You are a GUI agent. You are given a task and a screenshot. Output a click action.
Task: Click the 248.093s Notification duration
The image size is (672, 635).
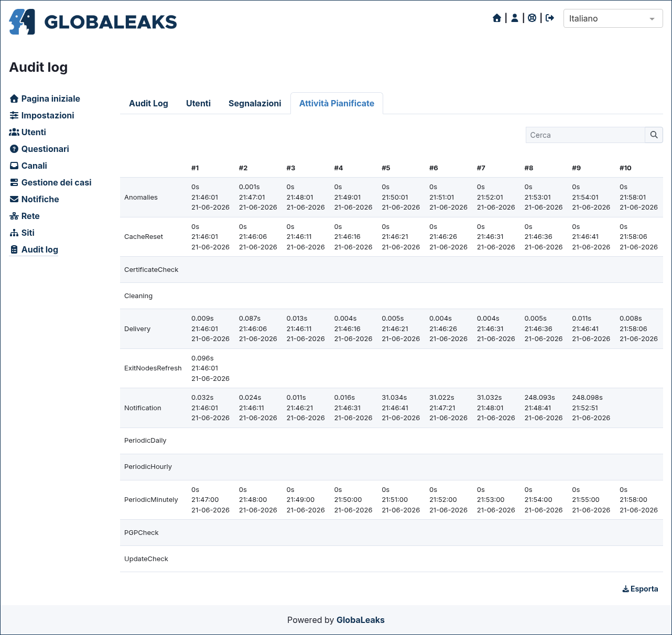(x=539, y=398)
